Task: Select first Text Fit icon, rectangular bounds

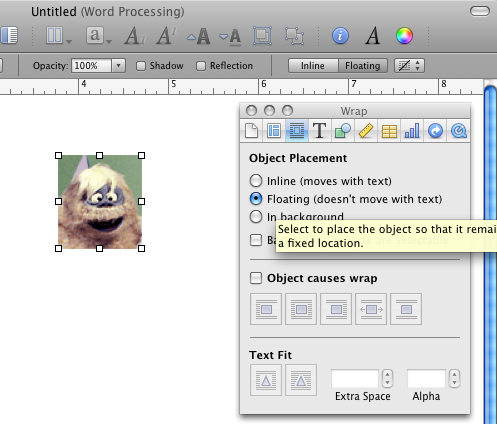Action: point(266,380)
